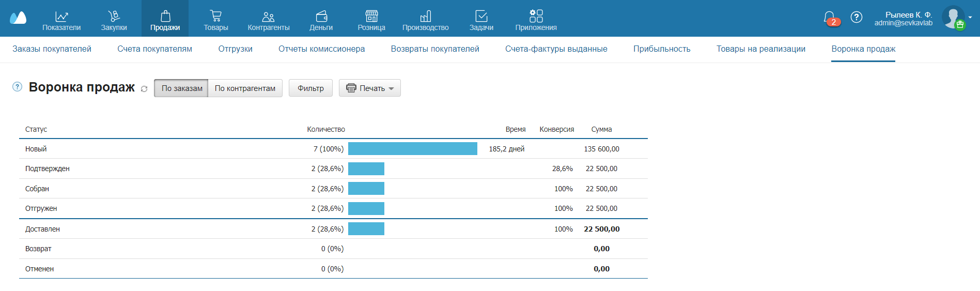Open the Товары section

216,21
